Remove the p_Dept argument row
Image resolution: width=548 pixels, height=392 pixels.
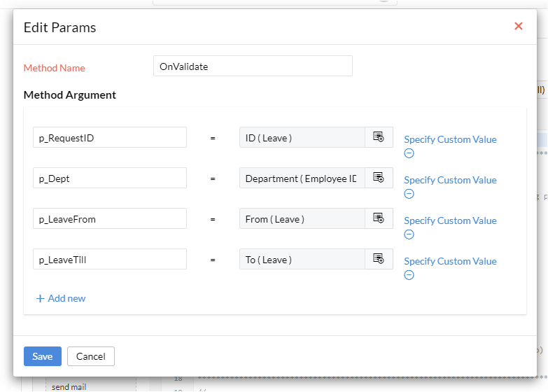click(409, 194)
